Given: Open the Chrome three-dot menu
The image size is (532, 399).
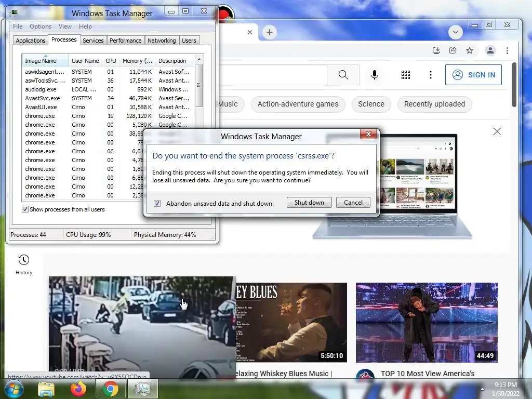Looking at the screenshot, I should (x=507, y=50).
